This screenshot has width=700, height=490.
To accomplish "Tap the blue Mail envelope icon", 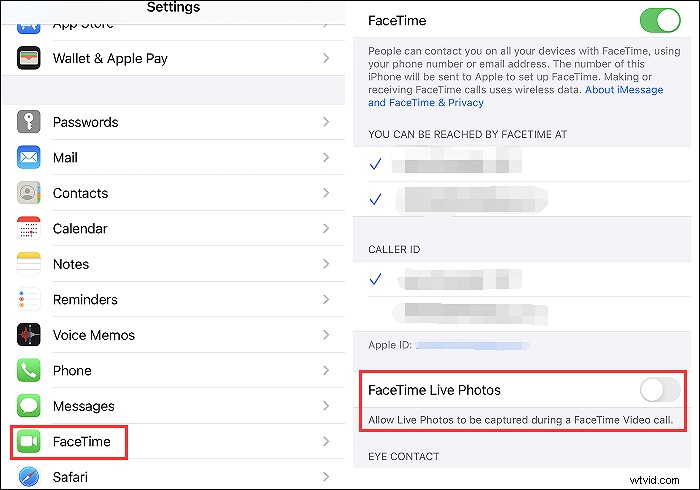I will click(x=29, y=157).
